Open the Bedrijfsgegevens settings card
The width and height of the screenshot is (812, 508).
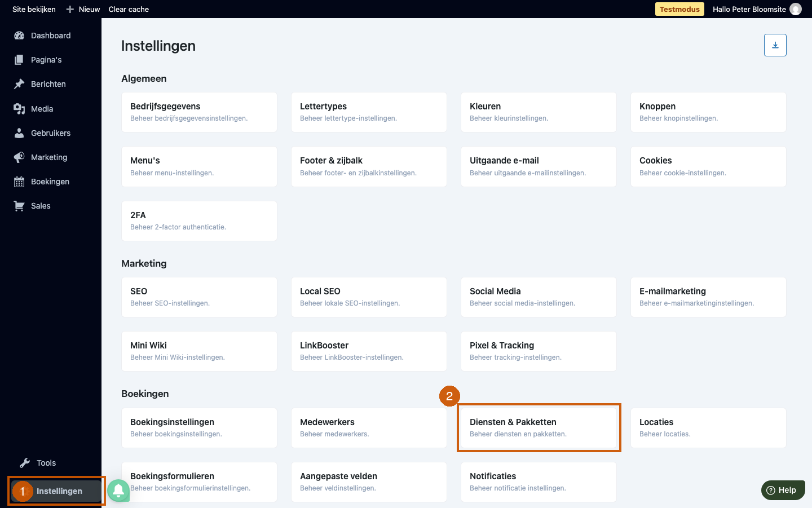(199, 112)
